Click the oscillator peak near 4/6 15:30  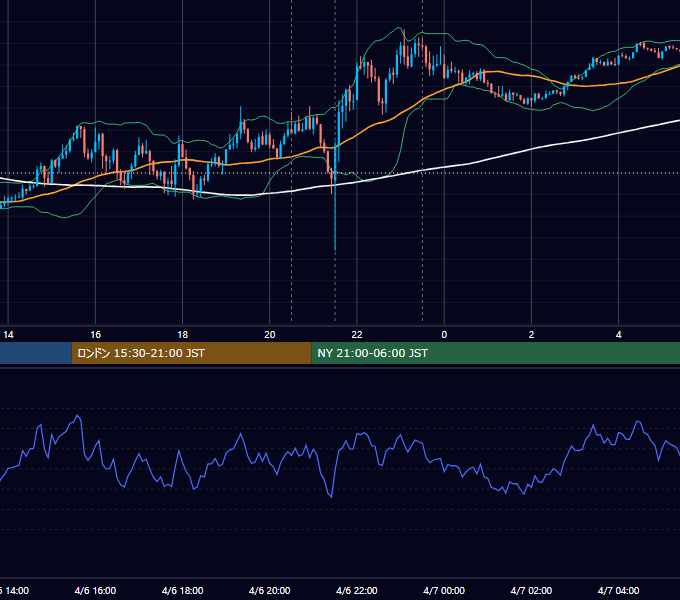pos(78,416)
